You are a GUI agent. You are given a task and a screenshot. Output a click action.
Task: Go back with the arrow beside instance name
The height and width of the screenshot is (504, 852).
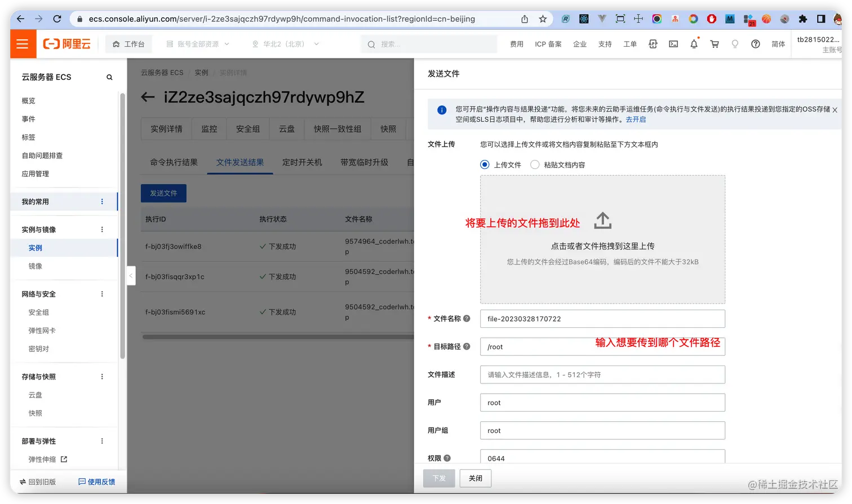[148, 97]
